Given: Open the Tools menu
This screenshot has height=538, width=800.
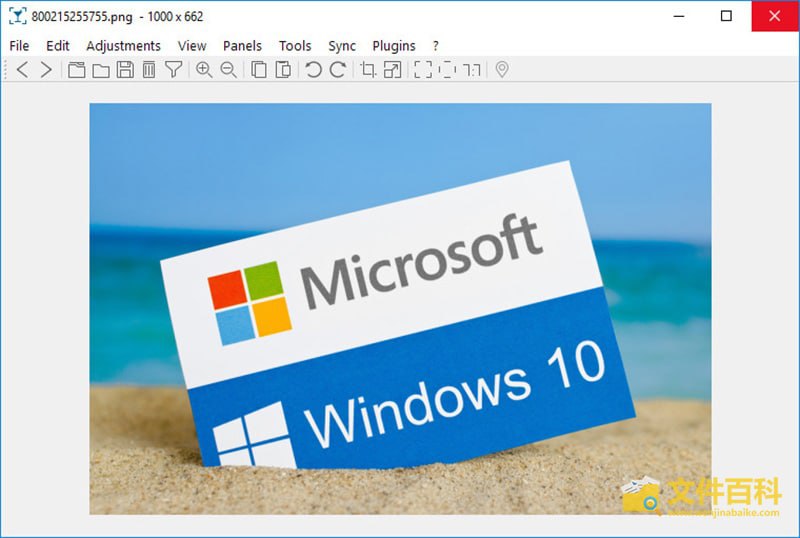Looking at the screenshot, I should point(295,46).
